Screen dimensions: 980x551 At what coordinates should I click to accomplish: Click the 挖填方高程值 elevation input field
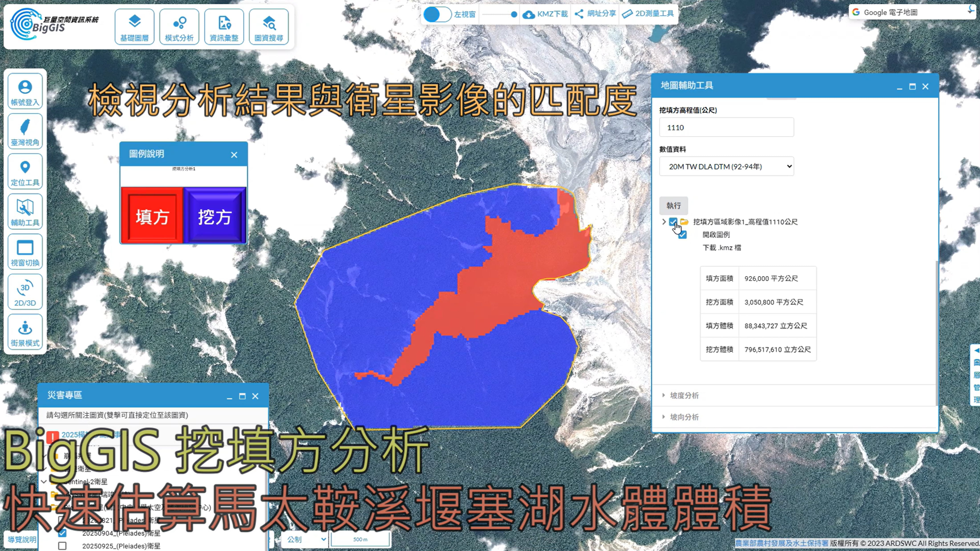(x=726, y=128)
